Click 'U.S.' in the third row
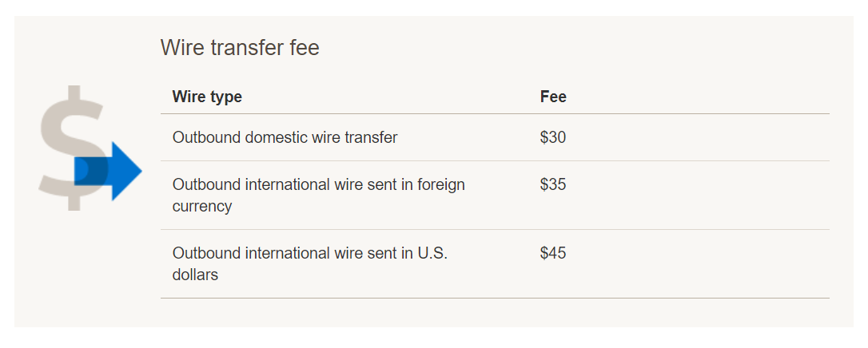 432,253
